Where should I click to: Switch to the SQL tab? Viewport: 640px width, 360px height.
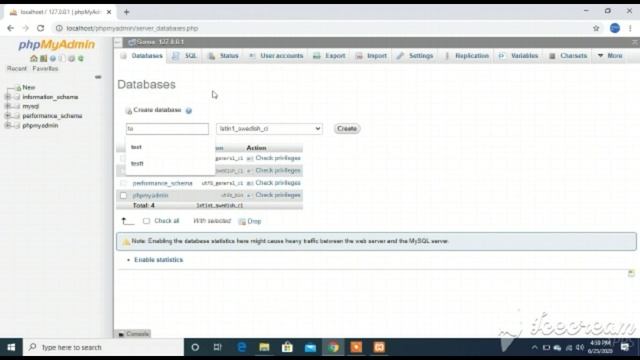pyautogui.click(x=185, y=56)
